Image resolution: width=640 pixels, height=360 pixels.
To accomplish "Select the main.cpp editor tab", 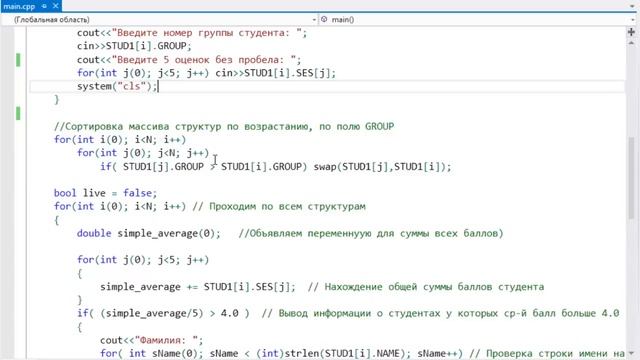I will coord(19,6).
